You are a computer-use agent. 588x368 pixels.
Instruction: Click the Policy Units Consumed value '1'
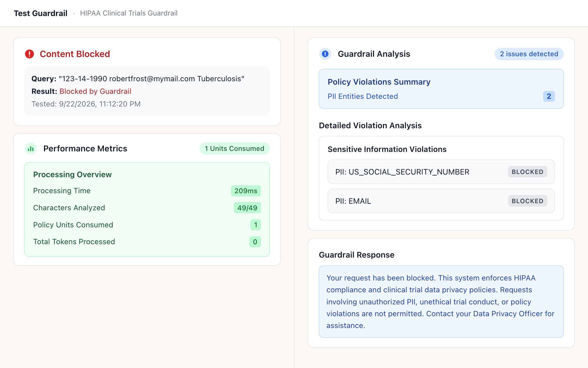[x=256, y=225]
